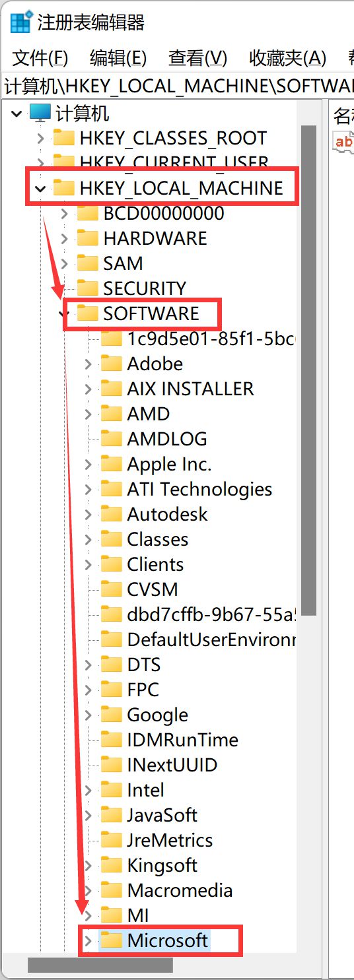Click the Adobe key folder icon
The width and height of the screenshot is (354, 980).
point(112,364)
